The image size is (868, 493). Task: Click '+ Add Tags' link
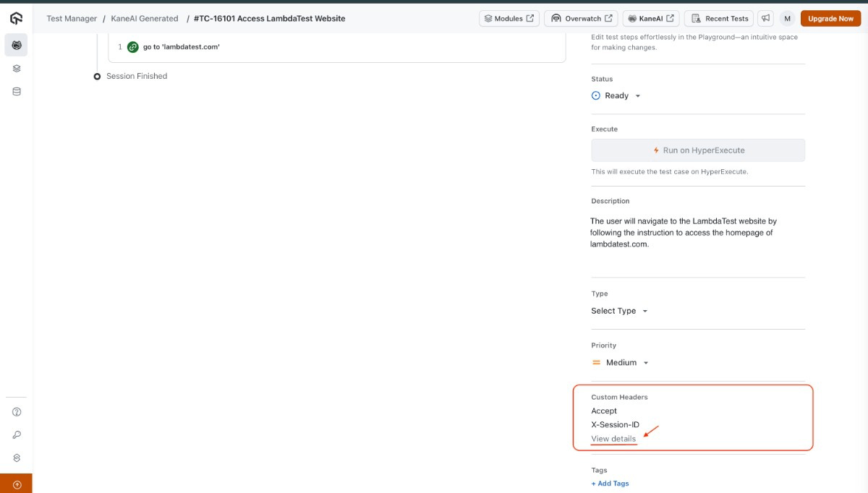click(610, 484)
